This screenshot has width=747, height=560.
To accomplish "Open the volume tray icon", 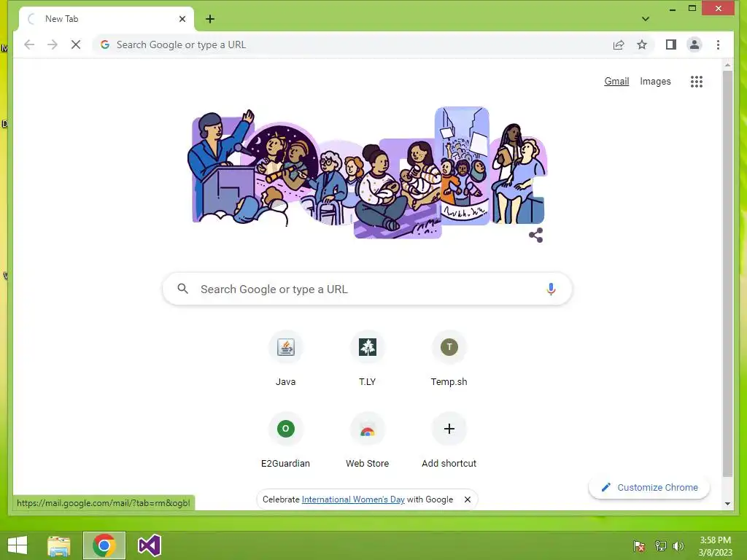I will coord(678,546).
